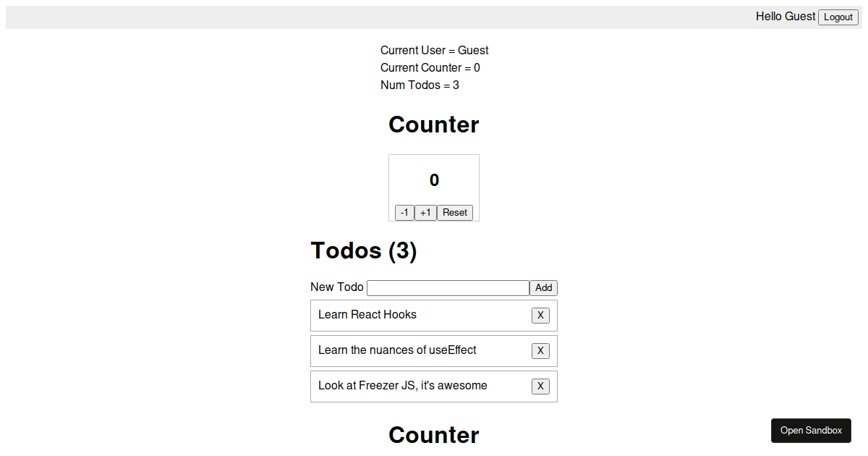Click the Add todo button
This screenshot has width=868, height=456.
[x=543, y=288]
